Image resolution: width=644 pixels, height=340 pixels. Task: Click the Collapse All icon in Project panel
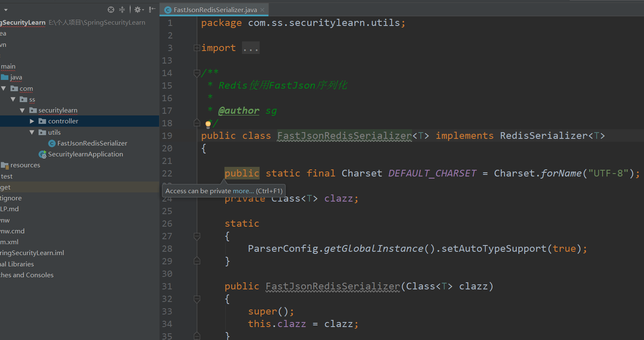[122, 10]
